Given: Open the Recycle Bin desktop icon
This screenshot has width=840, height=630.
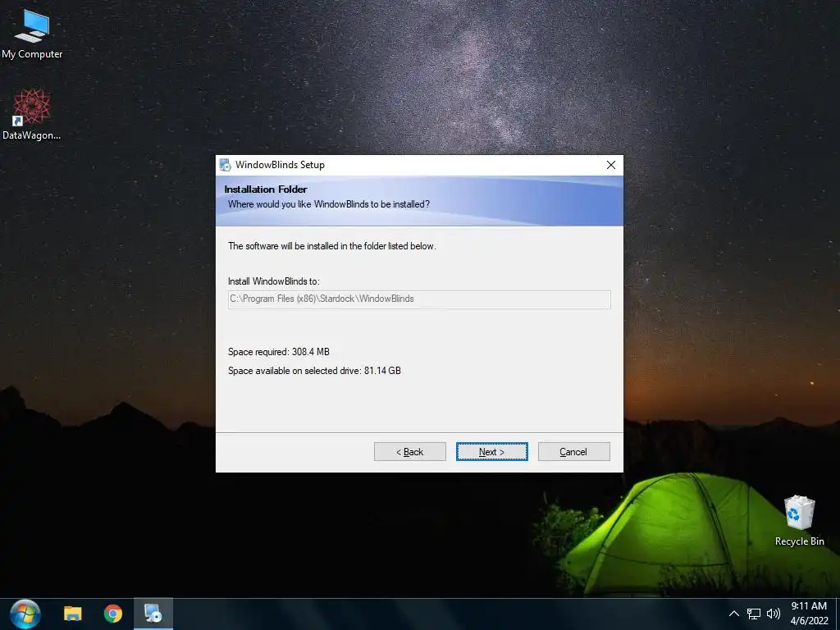Looking at the screenshot, I should pyautogui.click(x=799, y=520).
